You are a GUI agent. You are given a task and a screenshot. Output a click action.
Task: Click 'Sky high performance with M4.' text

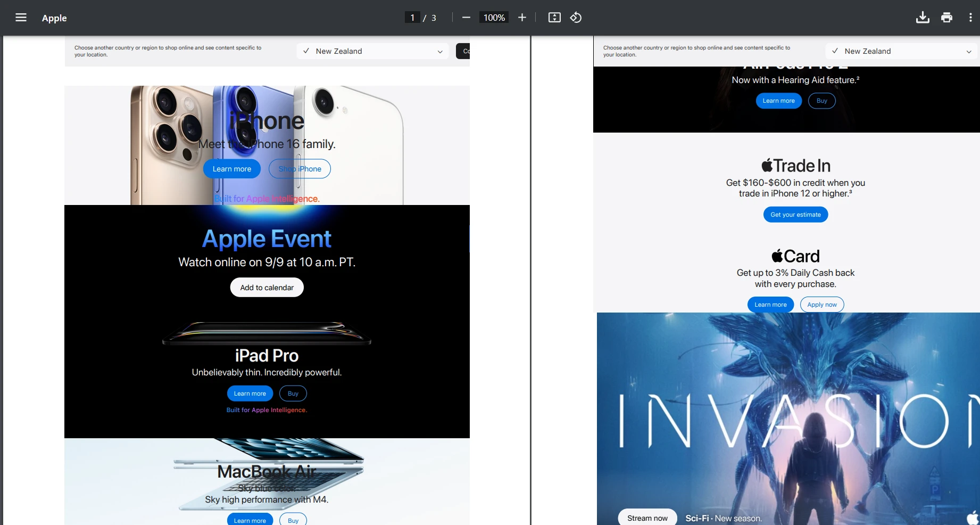(x=267, y=499)
